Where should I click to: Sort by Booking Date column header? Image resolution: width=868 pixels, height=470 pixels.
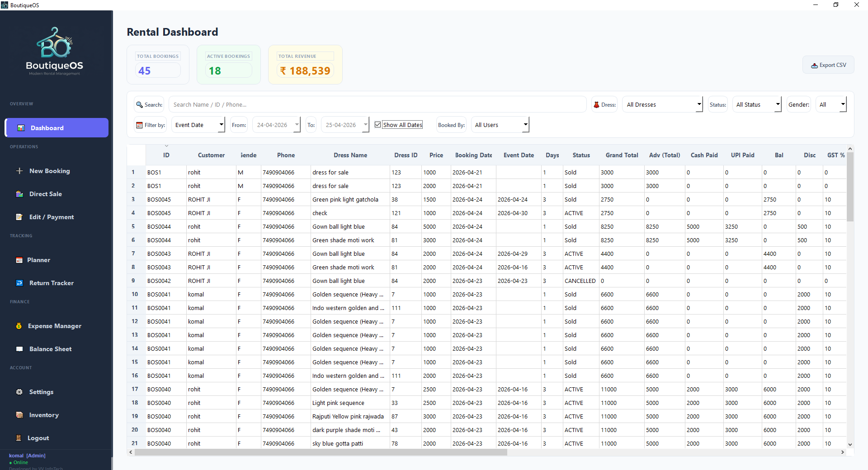[473, 155]
